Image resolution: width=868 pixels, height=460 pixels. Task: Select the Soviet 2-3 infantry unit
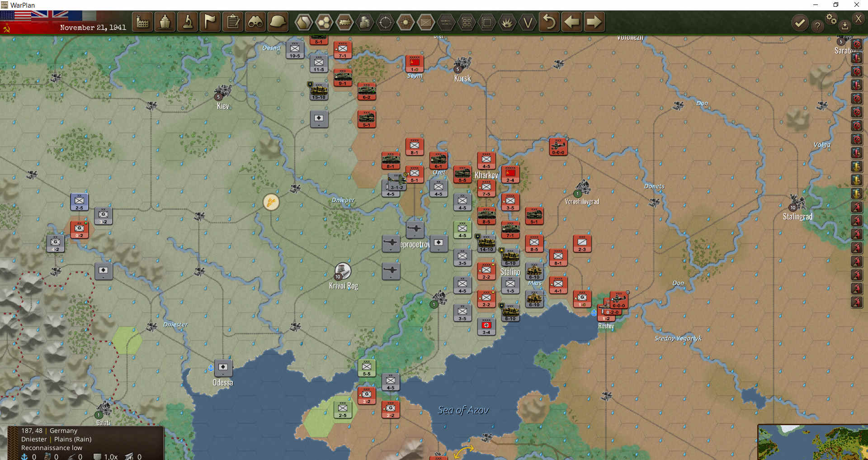click(x=582, y=243)
